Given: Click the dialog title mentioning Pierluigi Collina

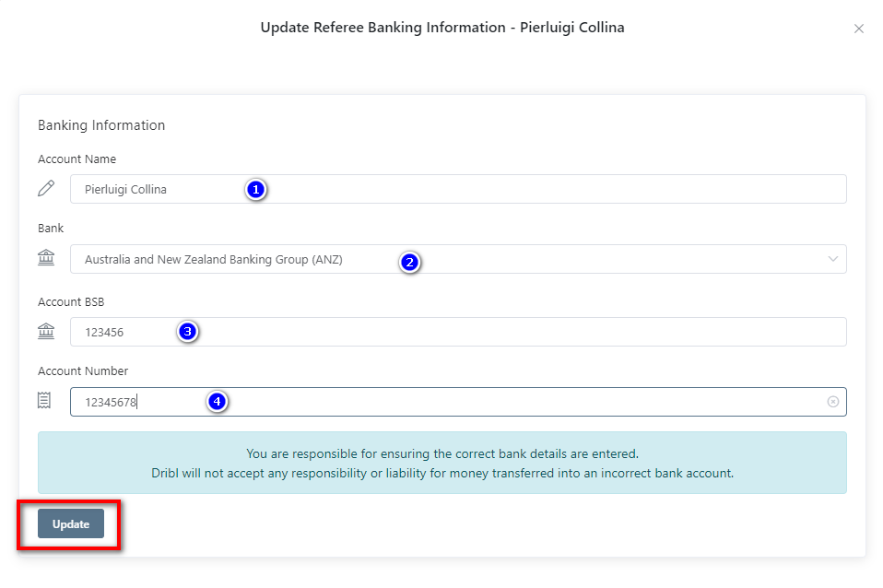Looking at the screenshot, I should coord(442,28).
